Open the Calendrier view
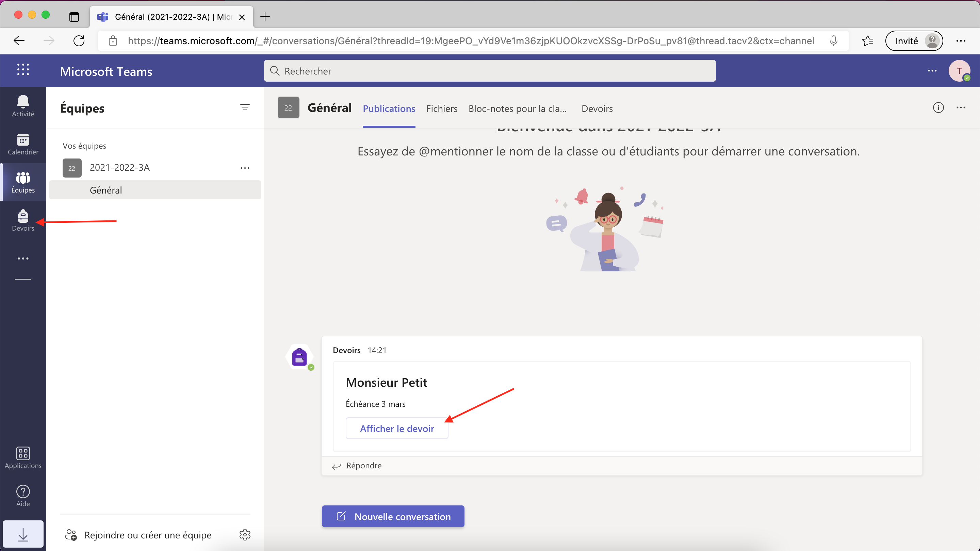This screenshot has height=551, width=980. (x=23, y=144)
